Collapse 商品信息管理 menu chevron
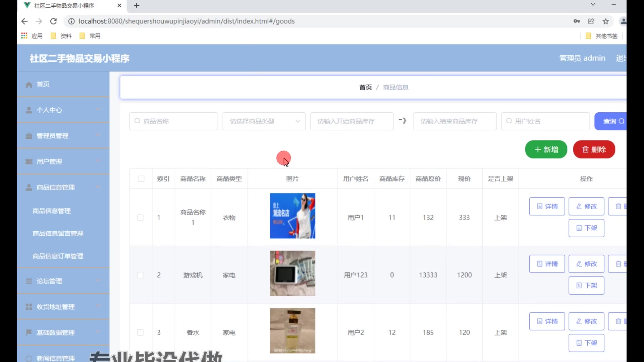Screen dimensions: 644x362 pyautogui.click(x=98, y=187)
